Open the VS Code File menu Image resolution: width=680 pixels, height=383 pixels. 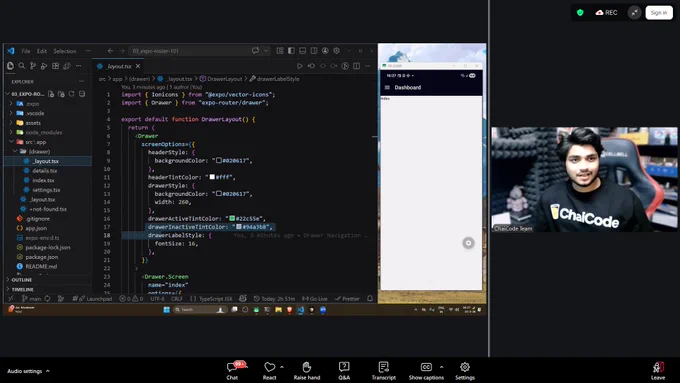(26, 51)
